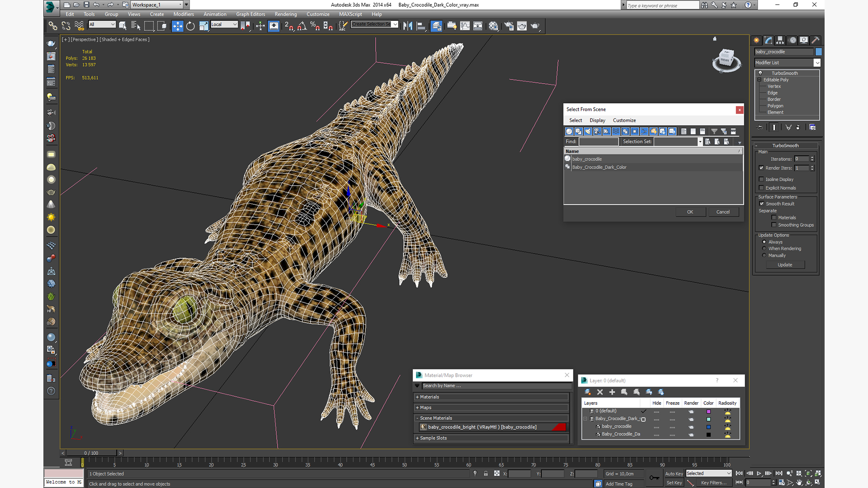The image size is (868, 488).
Task: Click the Align tool icon
Action: tap(421, 26)
